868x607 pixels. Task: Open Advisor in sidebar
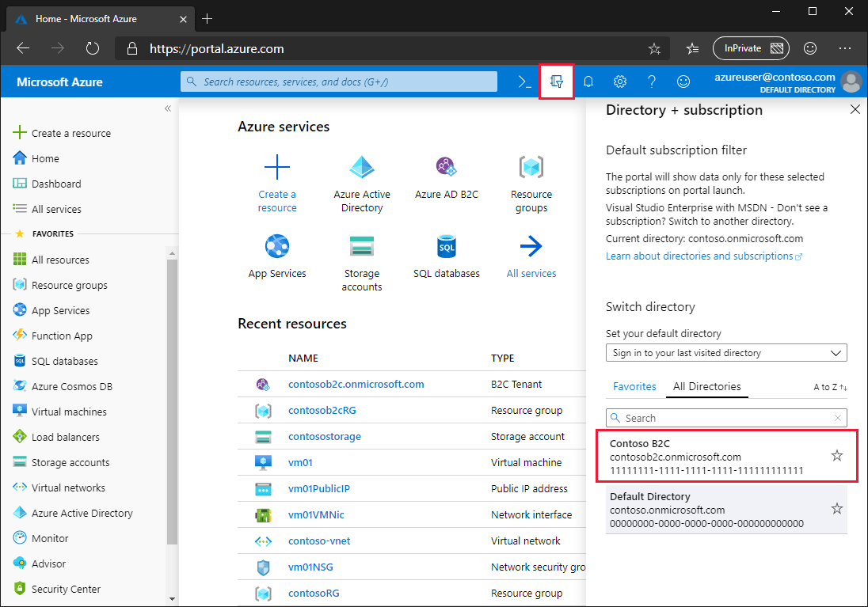pos(40,563)
